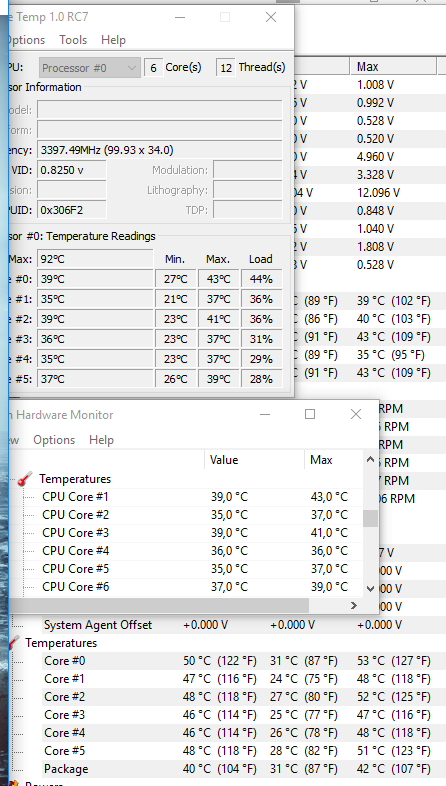Click the CPUID value 0x306F2

[72, 210]
